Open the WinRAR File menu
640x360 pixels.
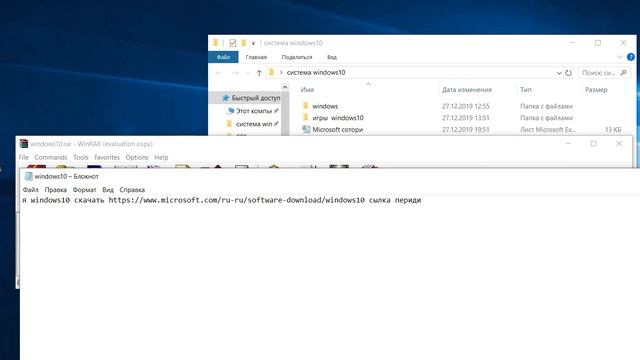pos(24,157)
